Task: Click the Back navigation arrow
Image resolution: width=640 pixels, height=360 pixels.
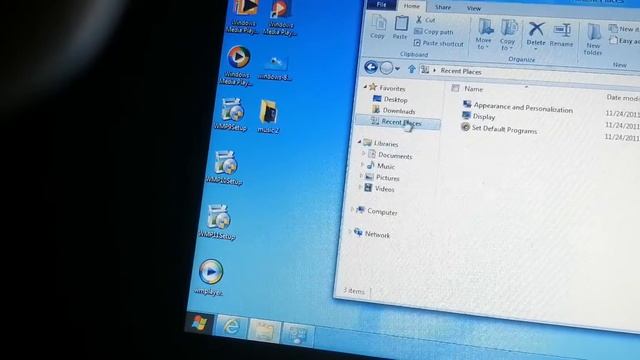Action: point(371,67)
